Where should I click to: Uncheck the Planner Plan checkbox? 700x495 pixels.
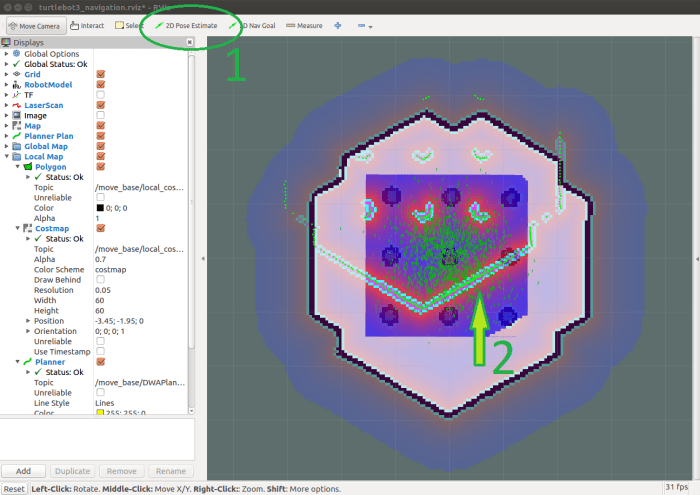pyautogui.click(x=100, y=136)
